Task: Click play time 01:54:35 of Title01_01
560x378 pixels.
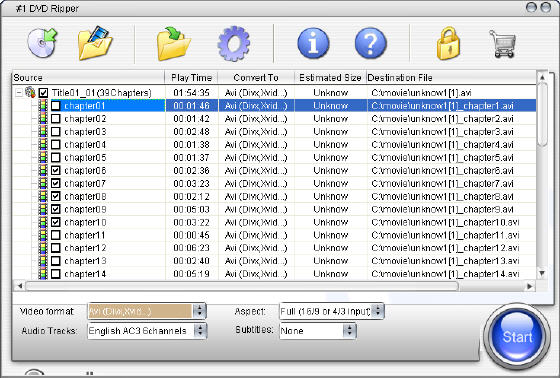Action: click(191, 93)
